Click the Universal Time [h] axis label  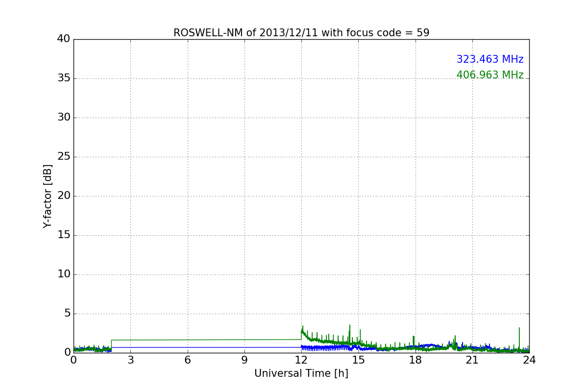click(x=301, y=373)
